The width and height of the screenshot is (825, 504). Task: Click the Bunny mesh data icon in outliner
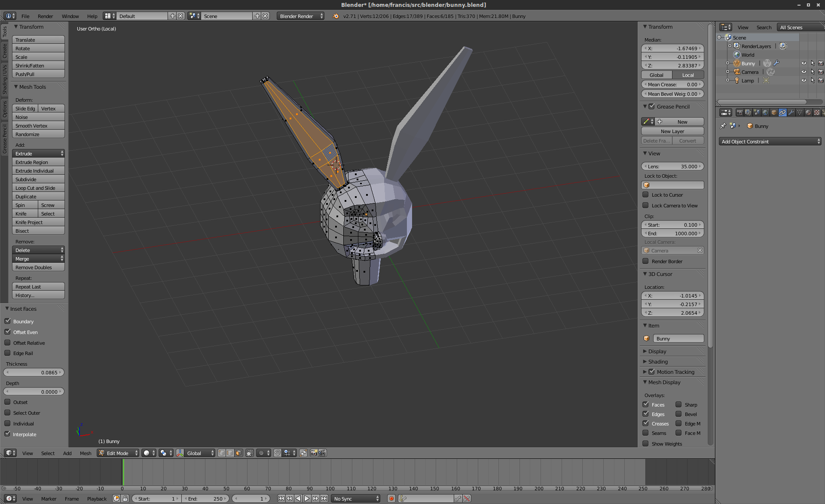pyautogui.click(x=767, y=63)
